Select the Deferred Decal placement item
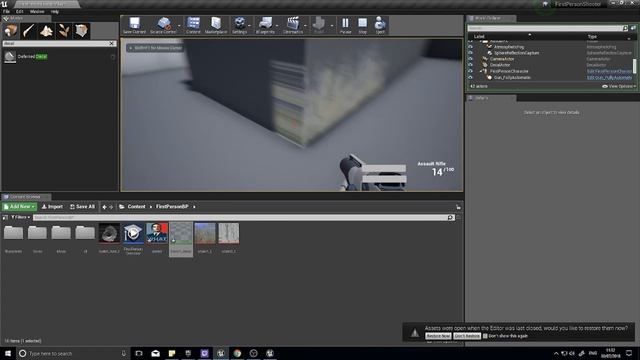640x360 pixels. (59, 57)
